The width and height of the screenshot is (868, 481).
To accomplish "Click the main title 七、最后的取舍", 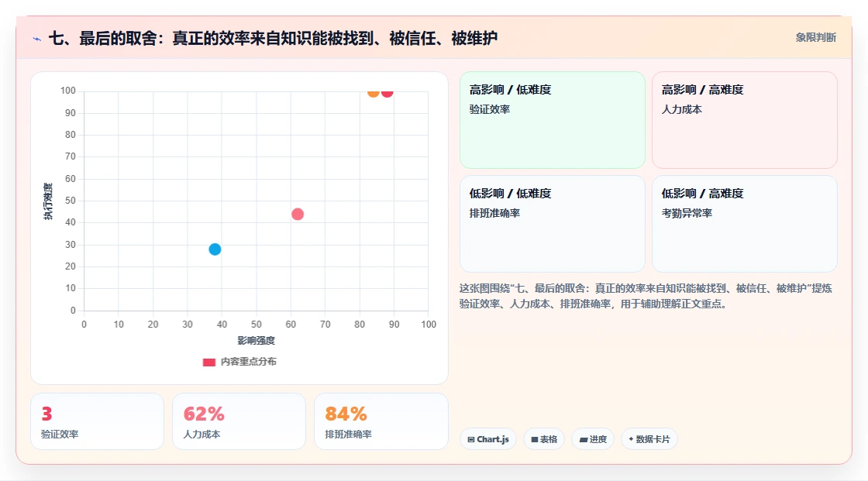I will click(273, 38).
